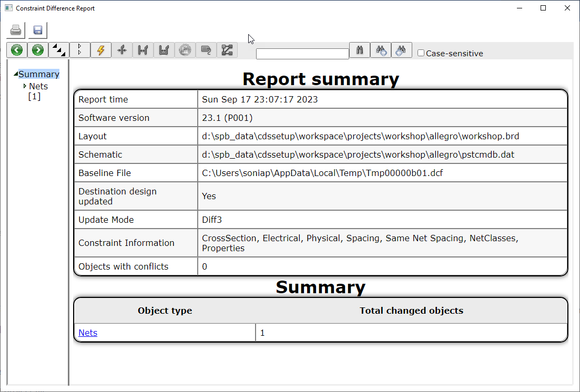Screen dimensions: 580x392
Task: Open the Nets link in Summary table
Action: tap(88, 333)
